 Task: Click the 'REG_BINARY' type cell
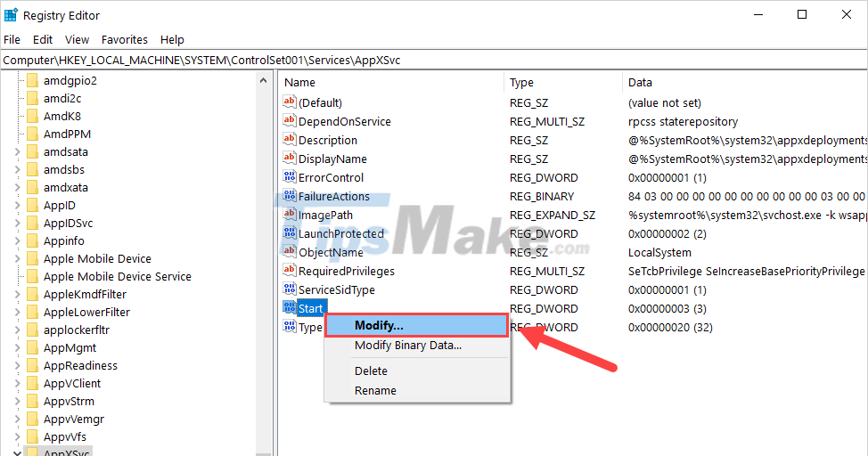click(542, 196)
